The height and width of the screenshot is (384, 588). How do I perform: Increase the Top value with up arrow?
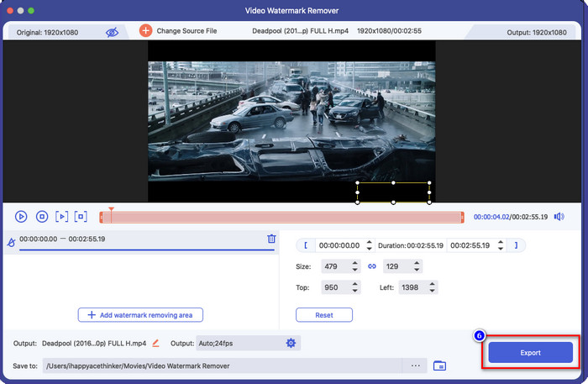354,284
